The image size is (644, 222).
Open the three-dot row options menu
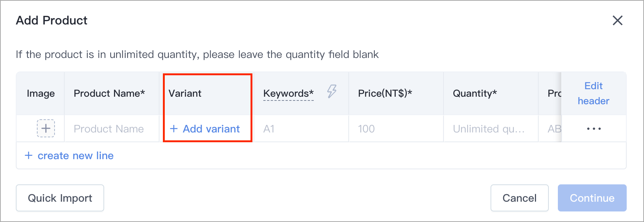[594, 129]
